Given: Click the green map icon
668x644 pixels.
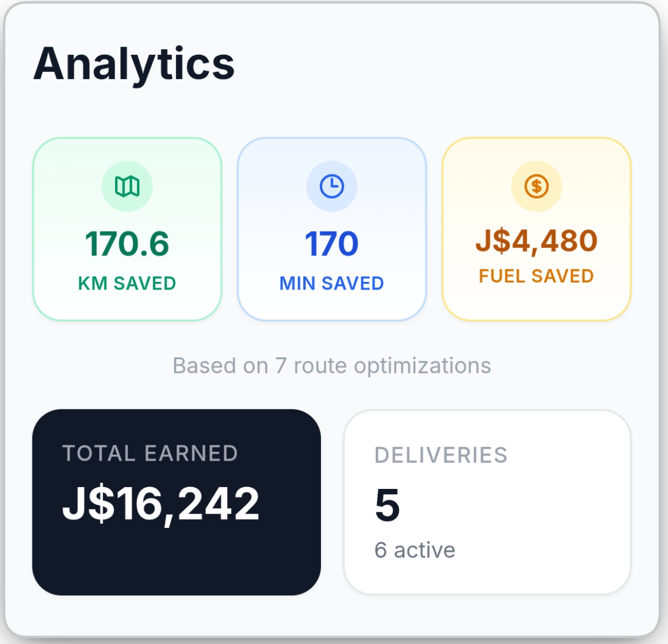Looking at the screenshot, I should [127, 186].
